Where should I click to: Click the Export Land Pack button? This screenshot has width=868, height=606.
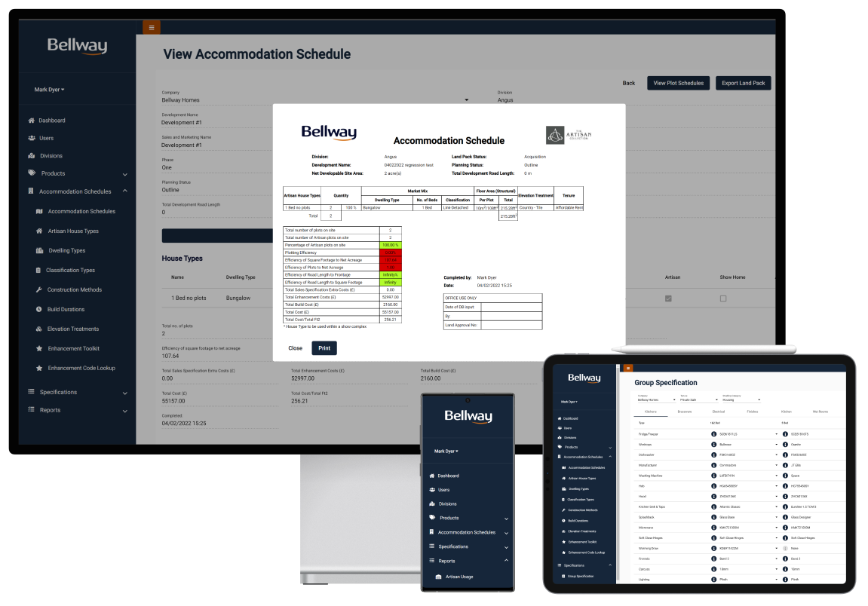coord(743,83)
